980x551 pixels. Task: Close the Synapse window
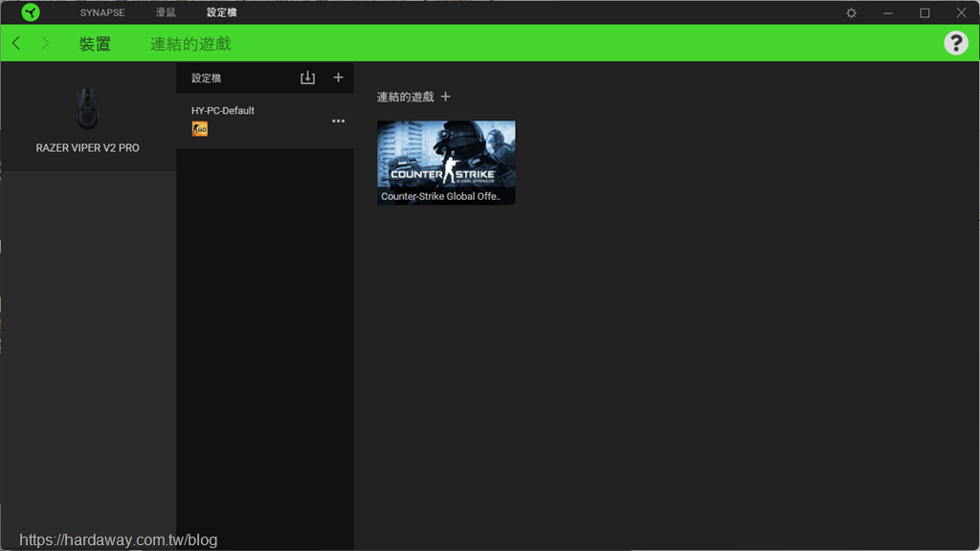[x=961, y=12]
